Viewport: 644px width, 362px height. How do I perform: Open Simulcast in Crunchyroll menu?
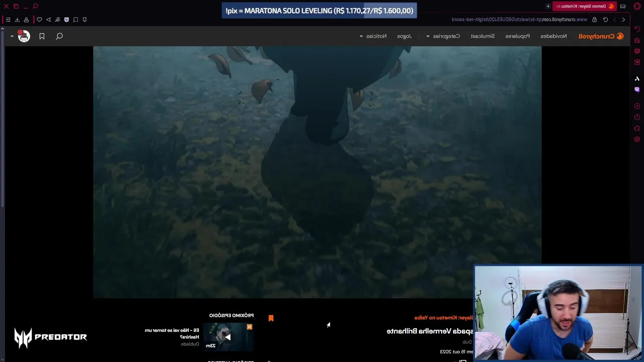(482, 36)
